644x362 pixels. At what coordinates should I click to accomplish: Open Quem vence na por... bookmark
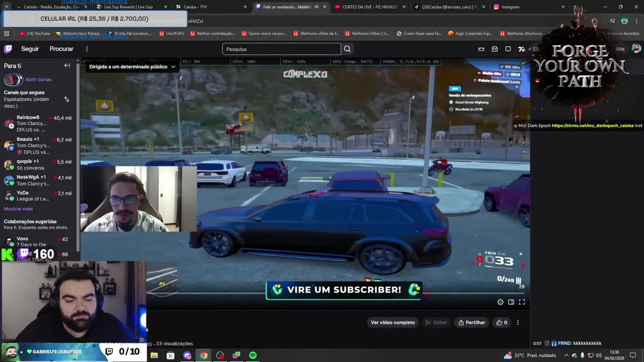264,33
